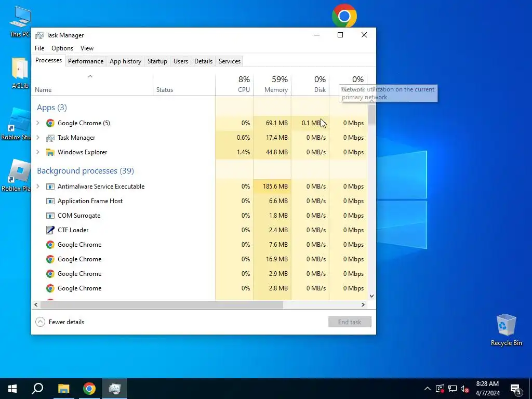
Task: Select the 17.4 MB memory cell
Action: coord(272,138)
